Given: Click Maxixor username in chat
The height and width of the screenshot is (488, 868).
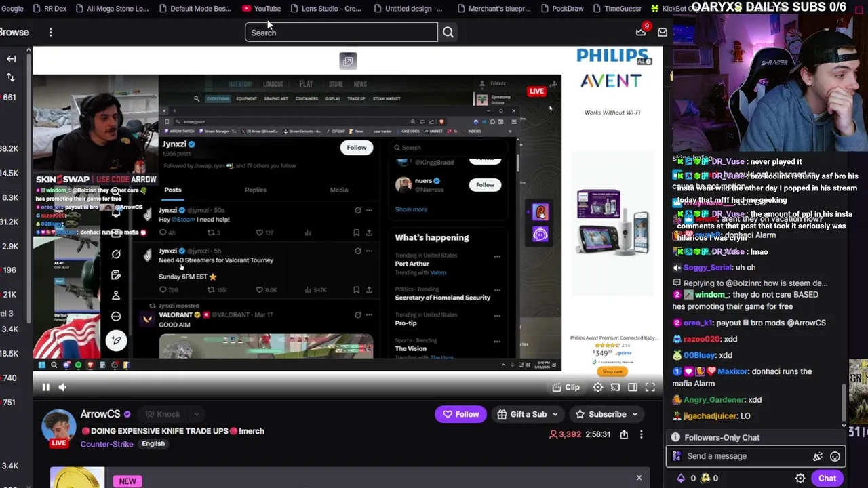Looking at the screenshot, I should pyautogui.click(x=732, y=371).
